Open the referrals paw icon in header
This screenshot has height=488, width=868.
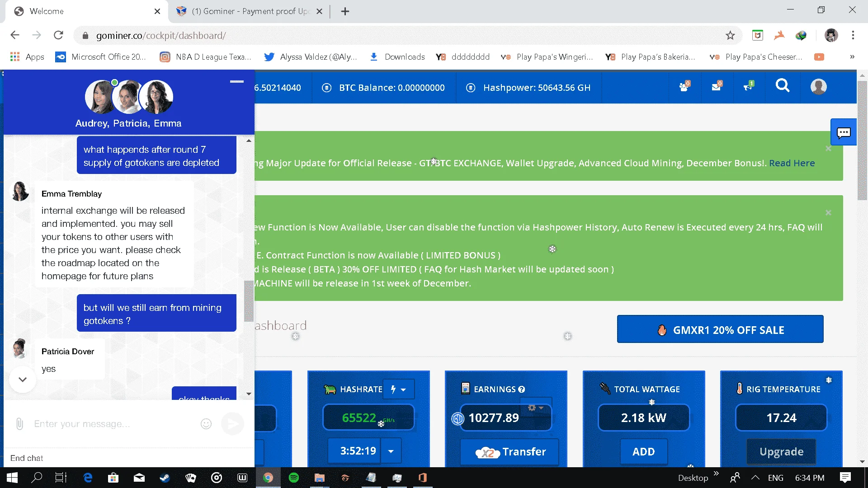click(x=684, y=87)
